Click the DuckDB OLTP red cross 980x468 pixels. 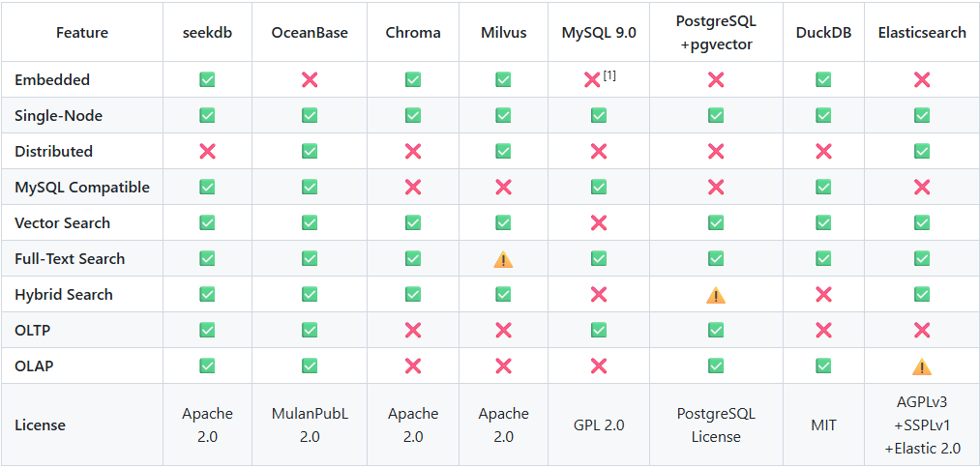click(823, 331)
